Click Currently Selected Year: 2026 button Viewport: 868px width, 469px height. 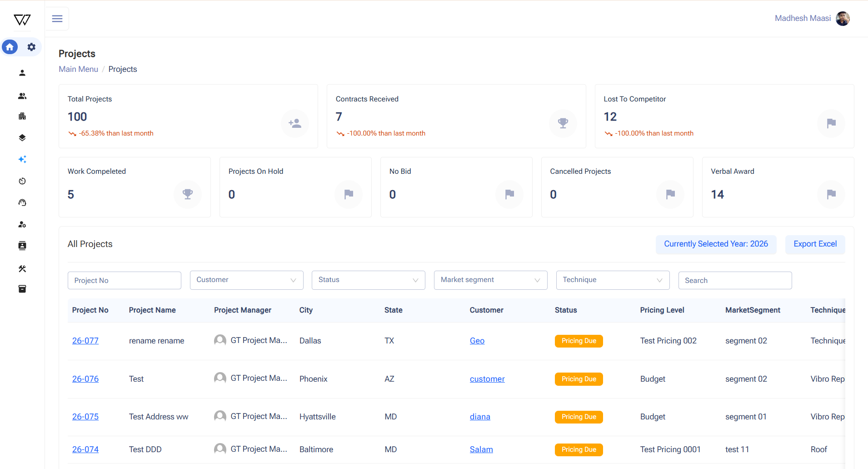click(716, 244)
